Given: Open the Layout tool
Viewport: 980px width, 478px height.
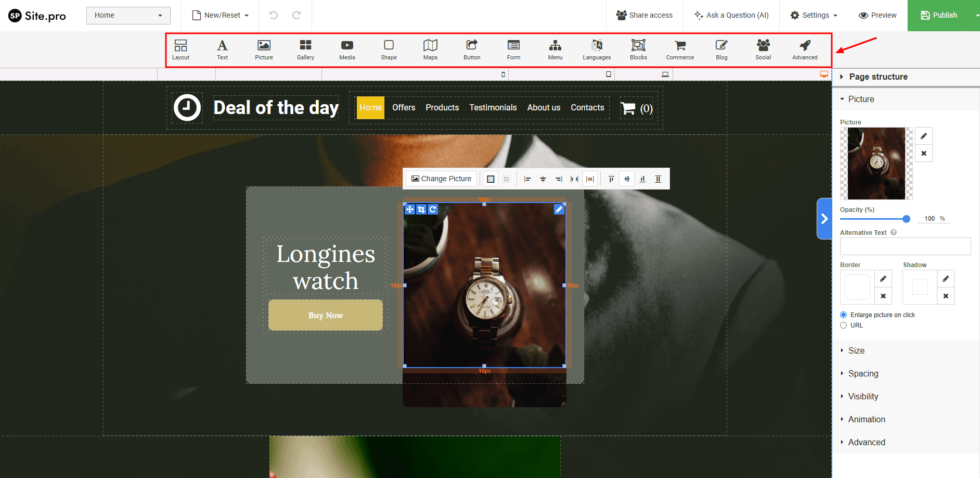Looking at the screenshot, I should pyautogui.click(x=180, y=50).
